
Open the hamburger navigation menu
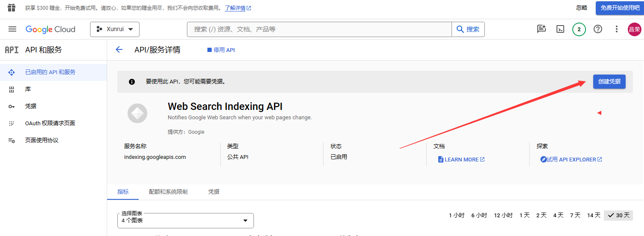pos(12,29)
